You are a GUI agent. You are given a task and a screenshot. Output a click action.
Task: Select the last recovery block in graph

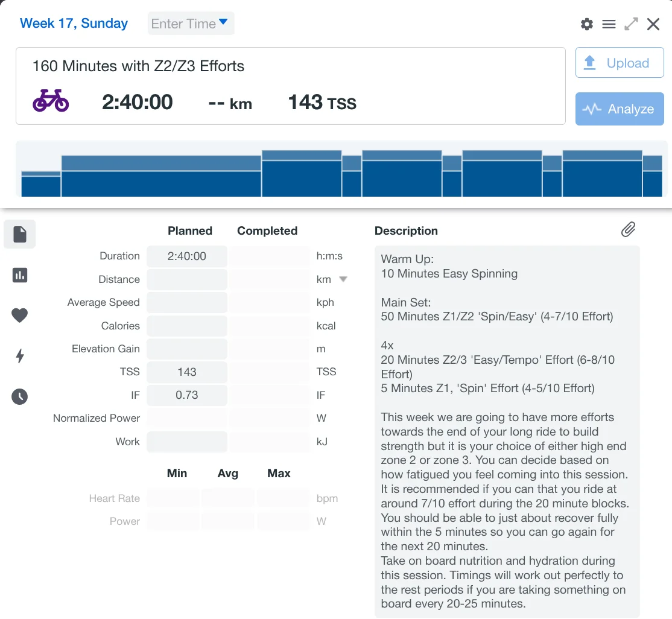click(x=653, y=176)
